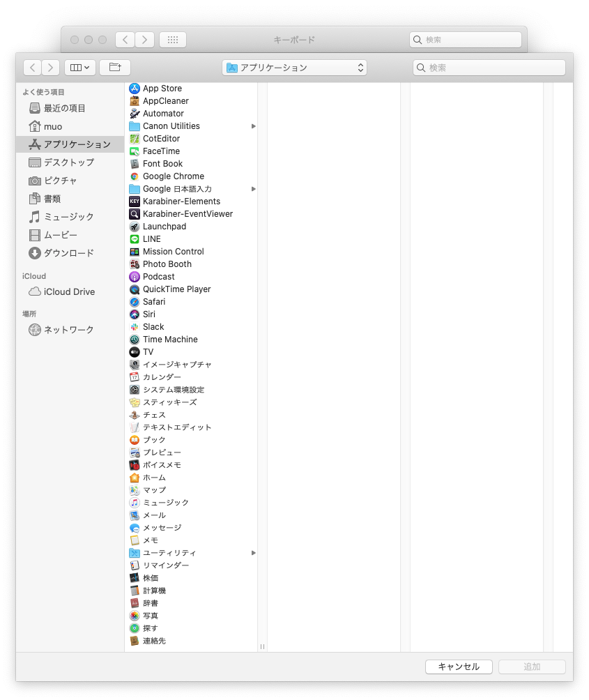Screen dimensions: 589x700
Task: Focus the file dialog 検索 field
Action: [489, 68]
